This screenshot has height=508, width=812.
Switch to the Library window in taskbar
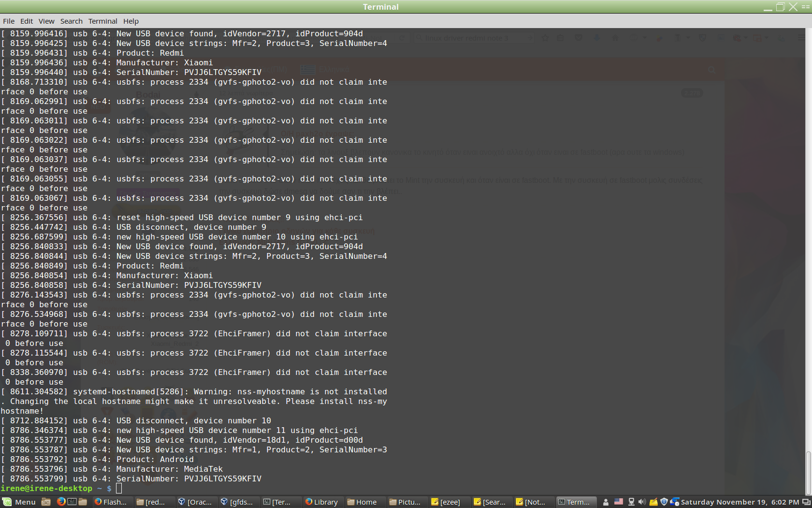click(x=321, y=502)
